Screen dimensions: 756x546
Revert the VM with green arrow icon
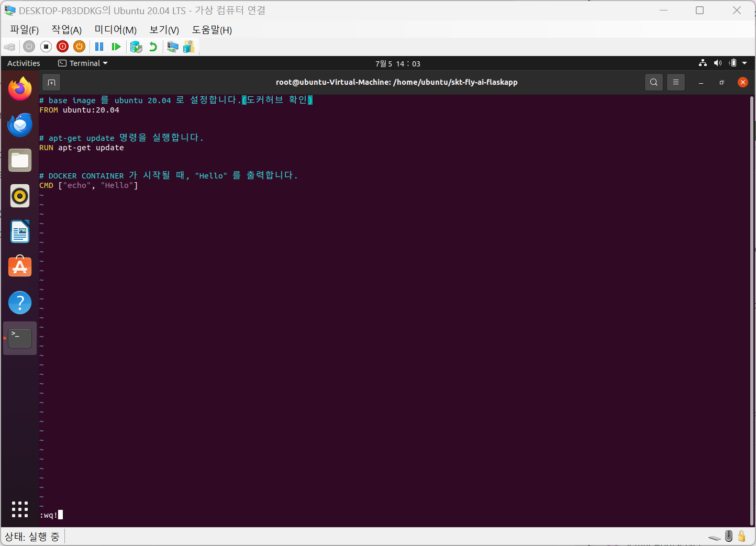point(153,47)
